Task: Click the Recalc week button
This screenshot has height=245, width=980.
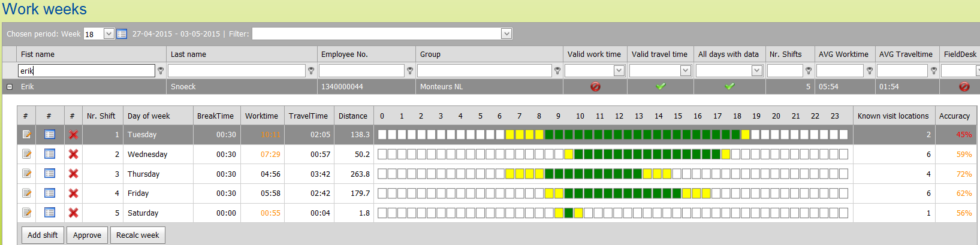Action: tap(137, 235)
